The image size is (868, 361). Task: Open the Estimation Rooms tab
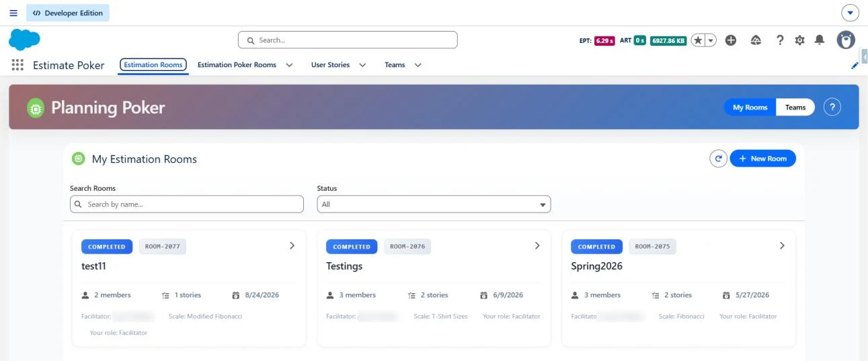[153, 65]
